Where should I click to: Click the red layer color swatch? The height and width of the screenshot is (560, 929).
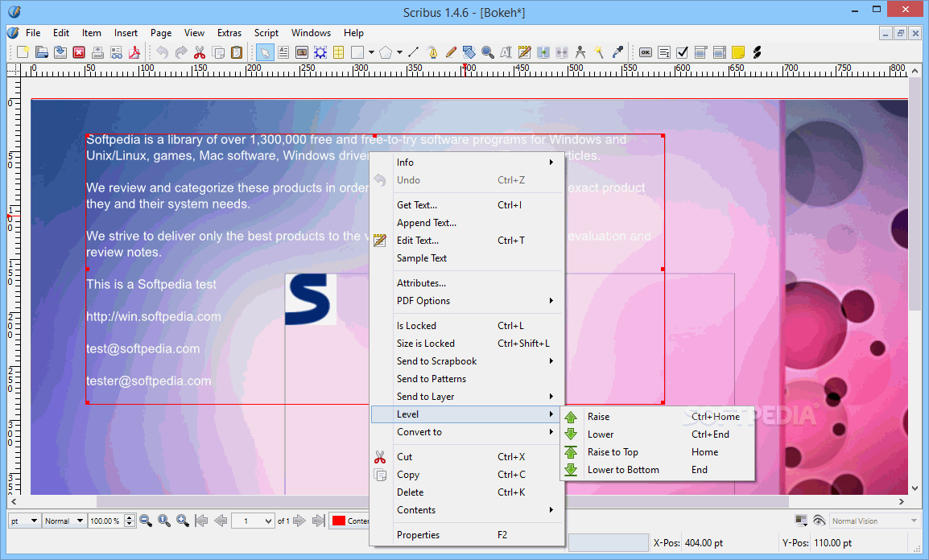click(339, 521)
